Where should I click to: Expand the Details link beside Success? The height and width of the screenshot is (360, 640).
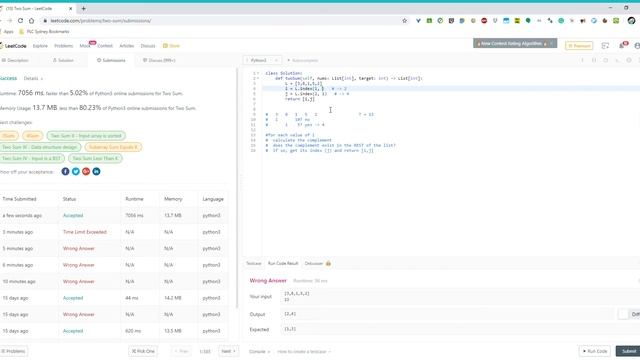click(x=33, y=78)
